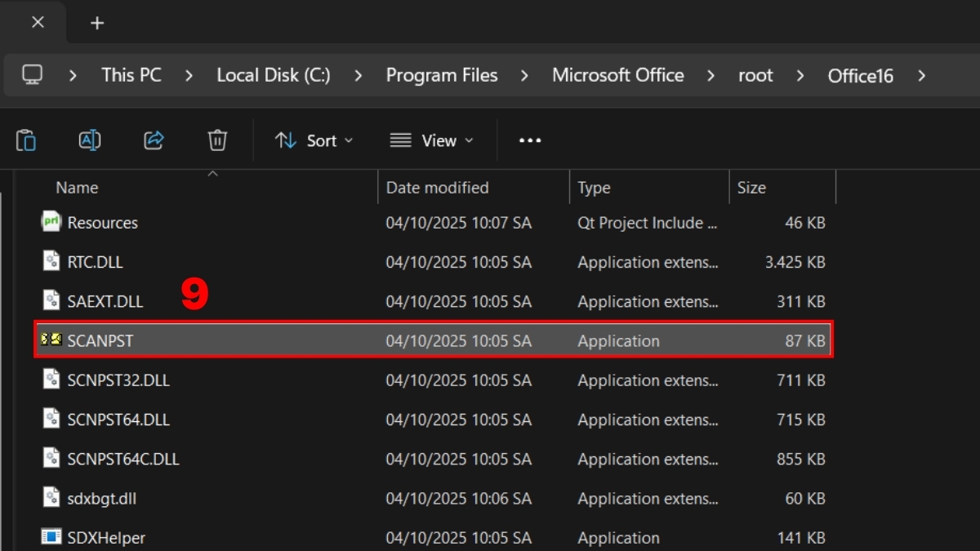Select the RTC.DLL file

point(95,262)
